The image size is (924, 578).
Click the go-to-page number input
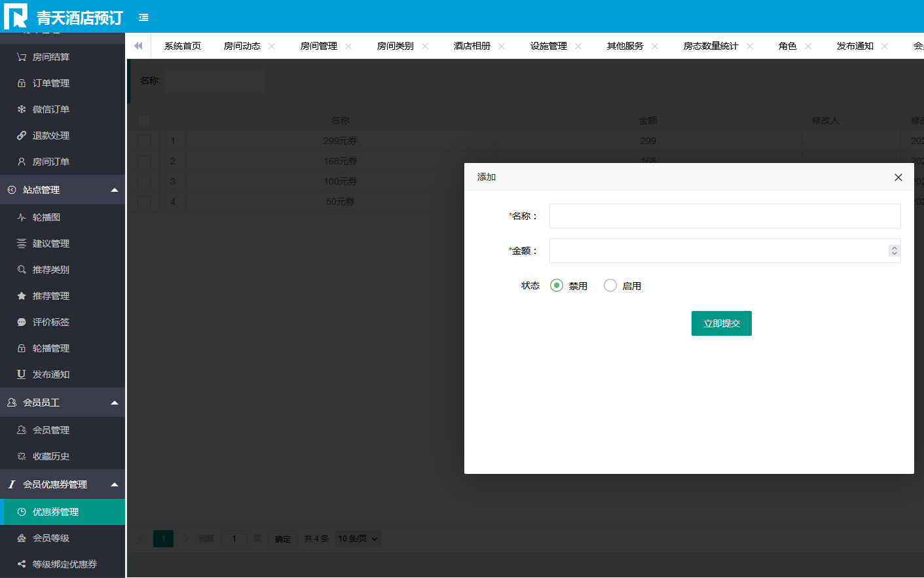(234, 539)
